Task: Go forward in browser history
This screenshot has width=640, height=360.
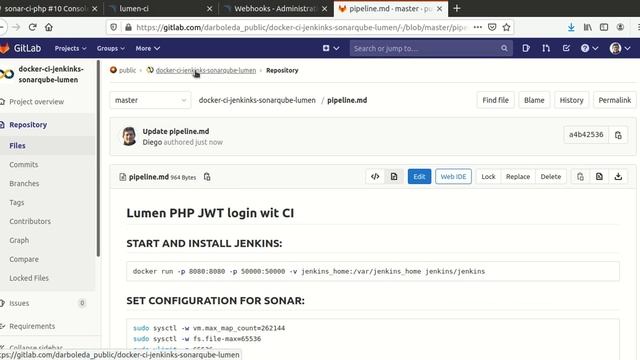Action: click(16, 27)
